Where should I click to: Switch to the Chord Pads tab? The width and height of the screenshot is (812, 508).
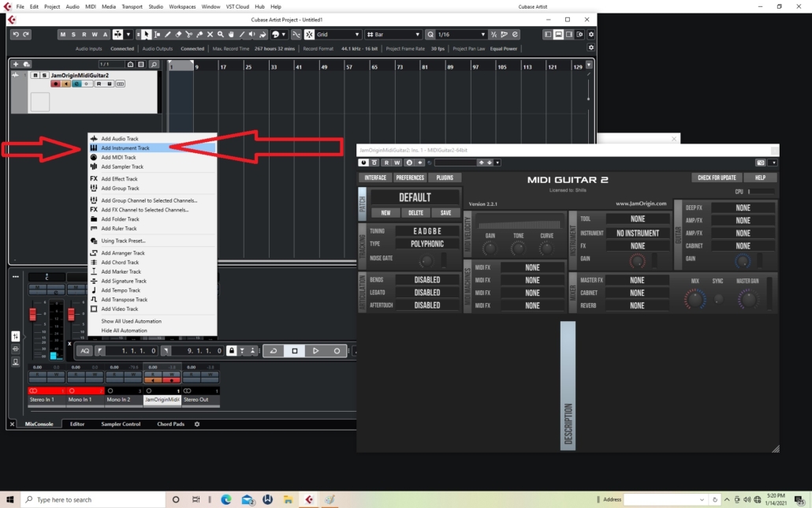(x=170, y=424)
